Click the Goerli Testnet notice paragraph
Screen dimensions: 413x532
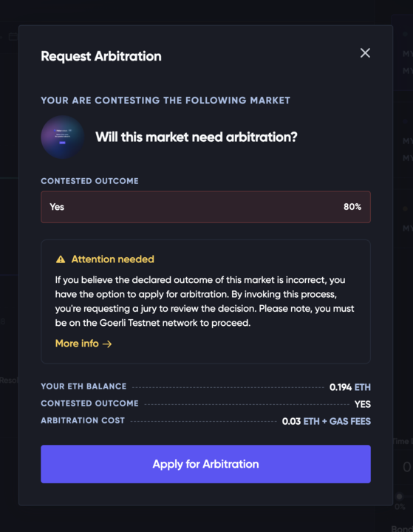(205, 301)
